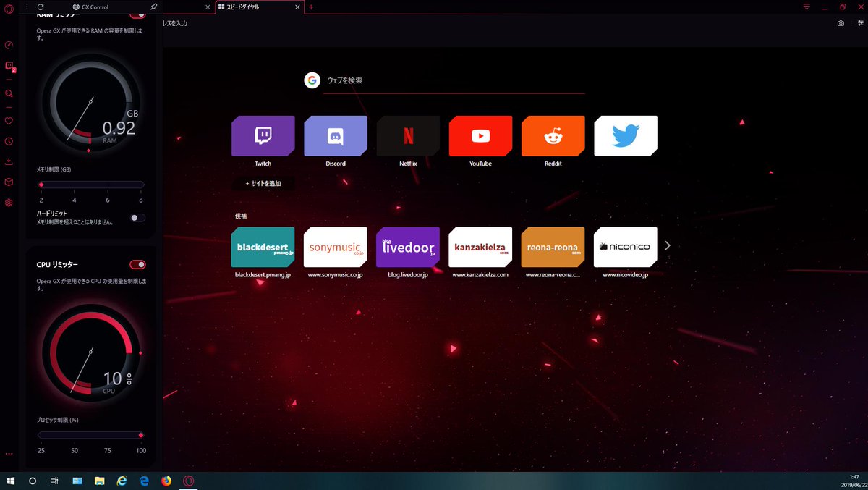
Task: Open the Netflix speed dial tile
Action: click(408, 136)
